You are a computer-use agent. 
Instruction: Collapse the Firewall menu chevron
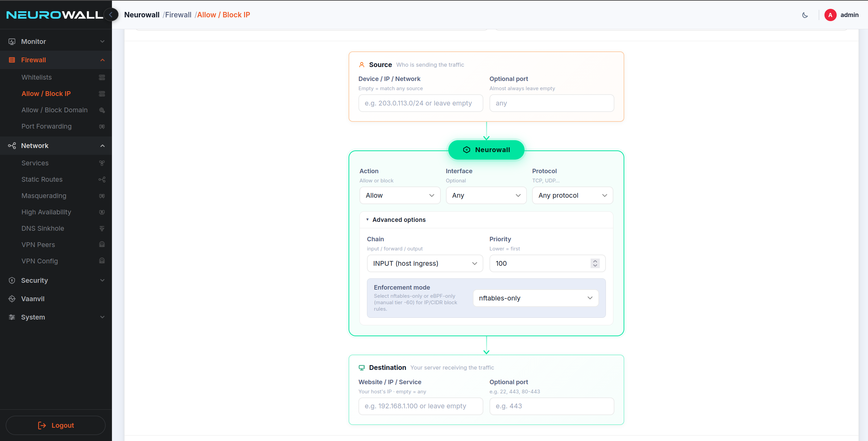pyautogui.click(x=102, y=60)
